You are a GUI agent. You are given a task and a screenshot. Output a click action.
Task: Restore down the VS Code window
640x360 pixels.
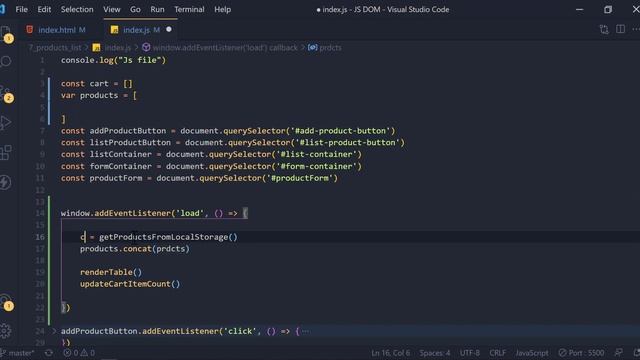pos(608,9)
